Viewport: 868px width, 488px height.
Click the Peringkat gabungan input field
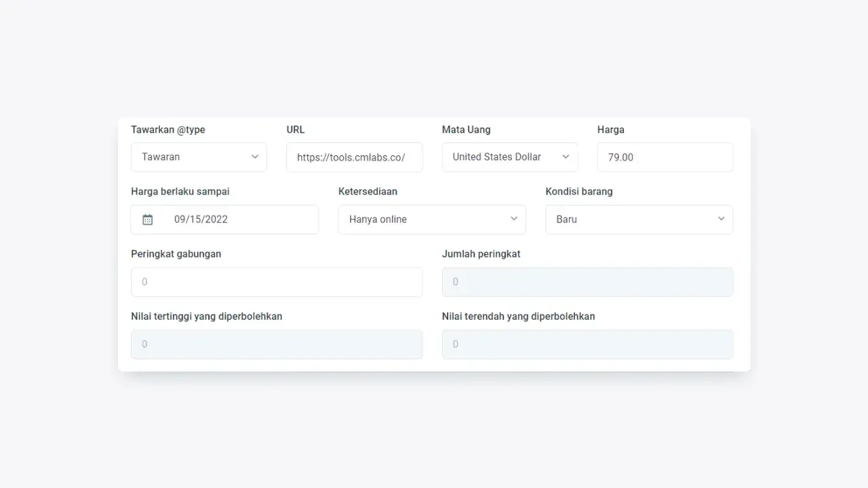tap(276, 282)
